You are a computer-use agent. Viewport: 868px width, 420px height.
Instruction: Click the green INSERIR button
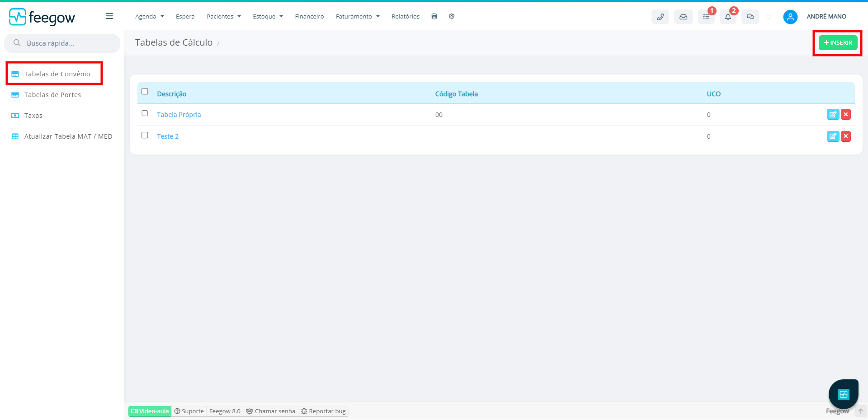(838, 43)
